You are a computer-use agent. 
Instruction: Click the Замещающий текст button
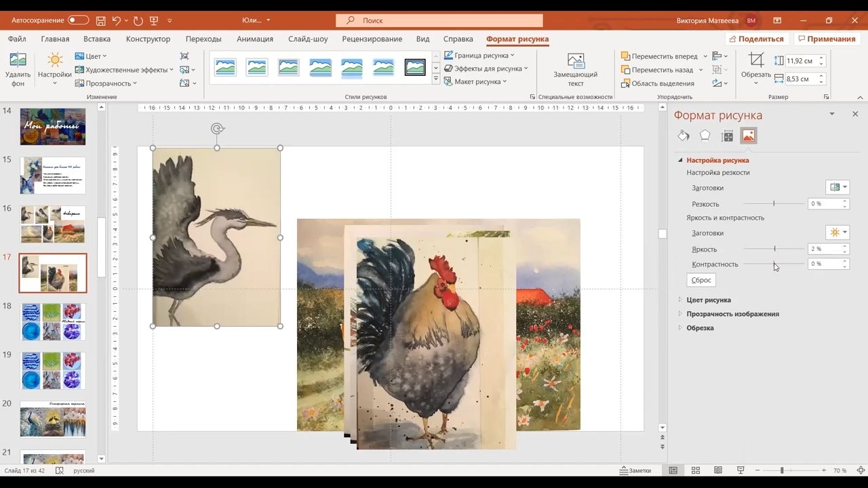tap(576, 70)
